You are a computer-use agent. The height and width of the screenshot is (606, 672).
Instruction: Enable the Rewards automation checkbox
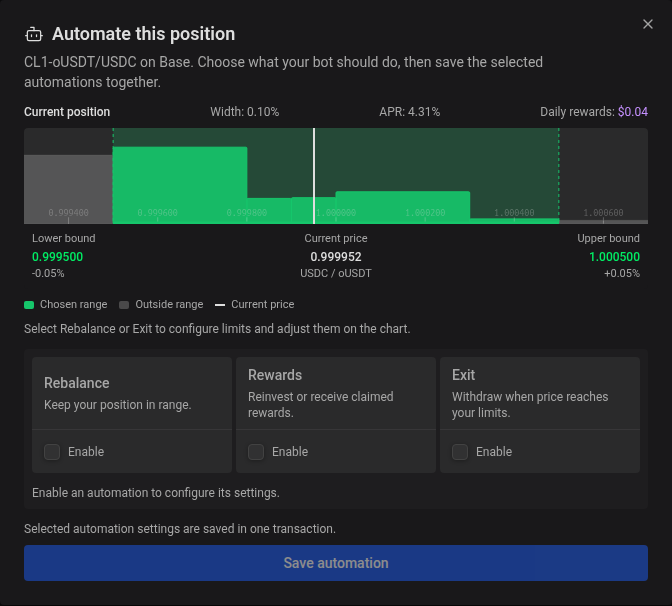(256, 452)
